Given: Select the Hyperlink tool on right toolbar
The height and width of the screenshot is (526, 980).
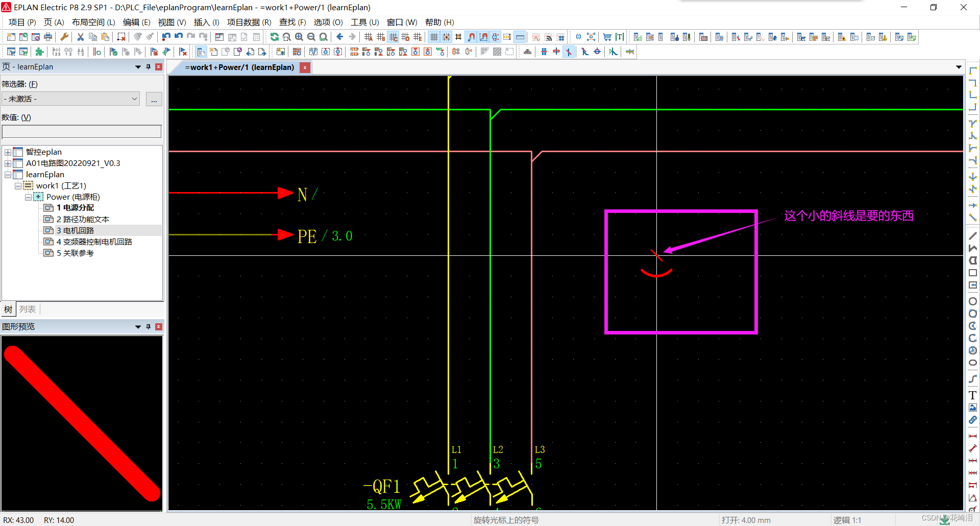Looking at the screenshot, I should click(973, 420).
